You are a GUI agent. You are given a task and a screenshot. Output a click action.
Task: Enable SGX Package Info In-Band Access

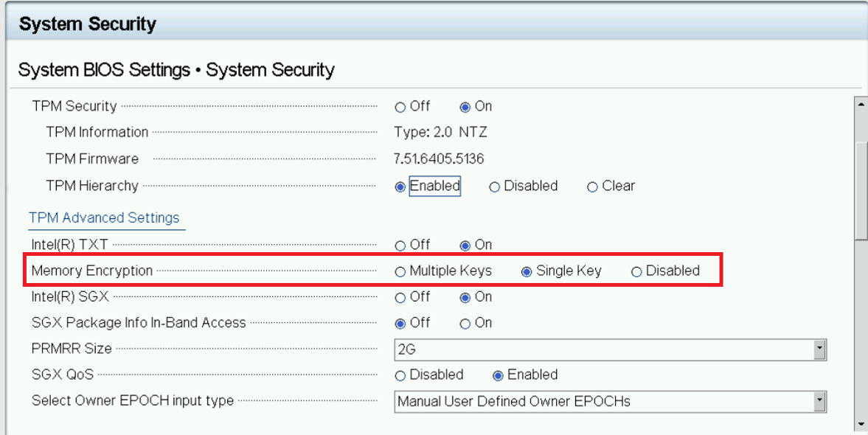pos(465,323)
